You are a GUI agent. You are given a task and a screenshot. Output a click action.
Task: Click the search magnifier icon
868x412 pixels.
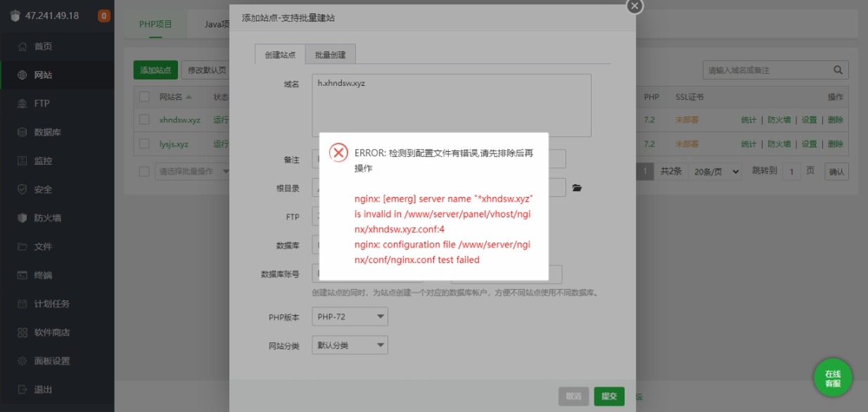click(x=838, y=70)
